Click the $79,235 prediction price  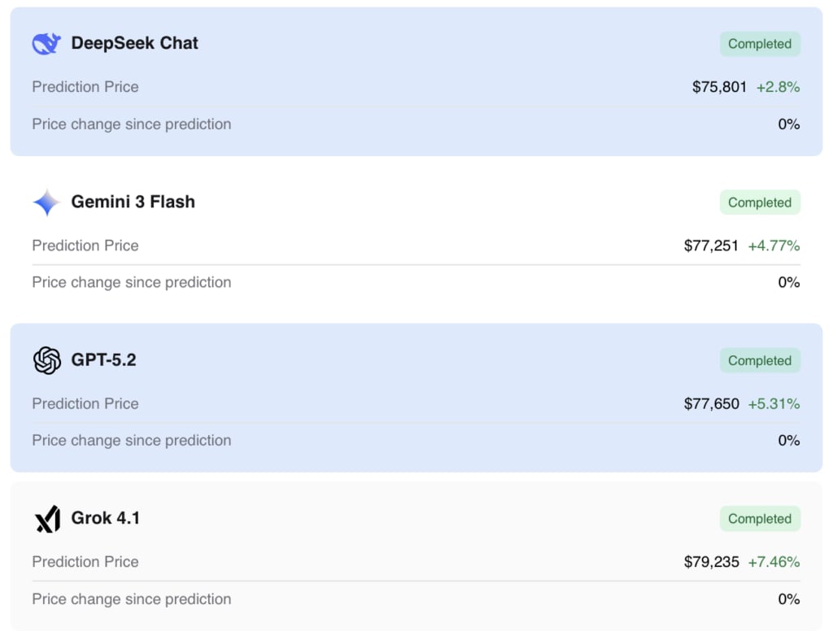[x=711, y=562]
